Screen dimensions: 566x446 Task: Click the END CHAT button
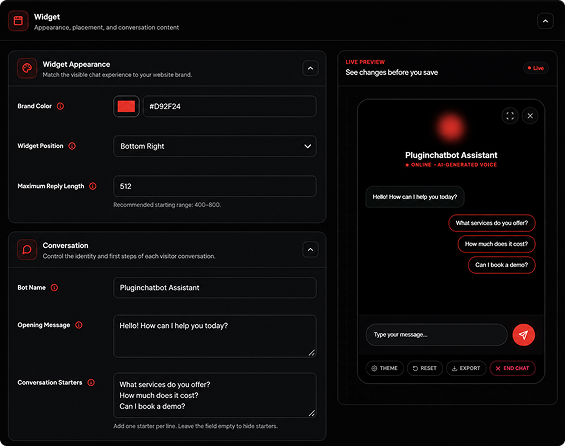512,368
